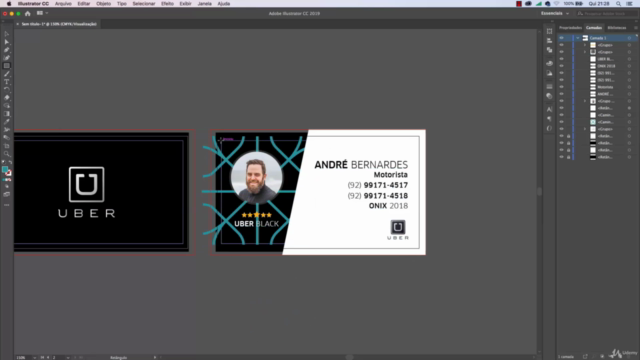
Task: Open macOS Notification Center icon
Action: (630, 4)
